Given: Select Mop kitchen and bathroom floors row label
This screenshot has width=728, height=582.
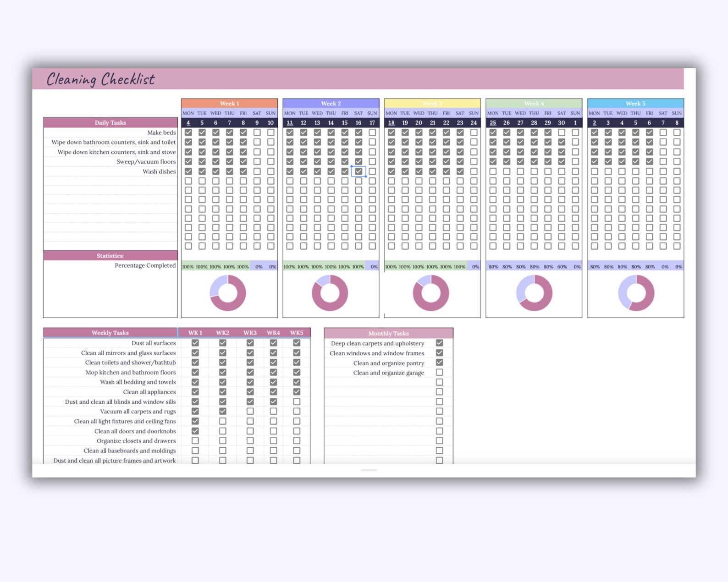Looking at the screenshot, I should coord(131,373).
